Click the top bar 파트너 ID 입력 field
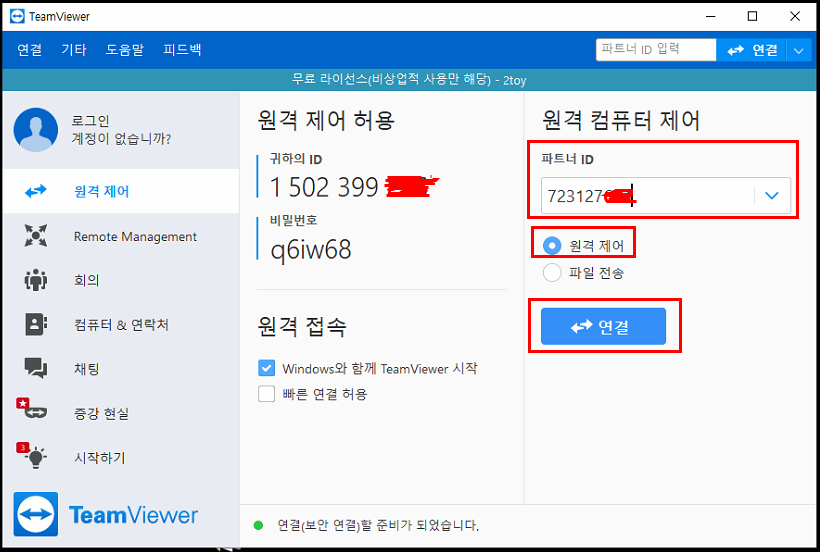 [656, 50]
